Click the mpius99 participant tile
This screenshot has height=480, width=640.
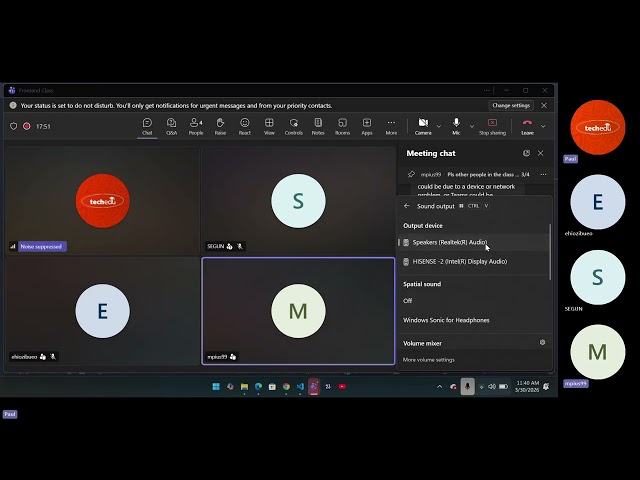(x=298, y=311)
